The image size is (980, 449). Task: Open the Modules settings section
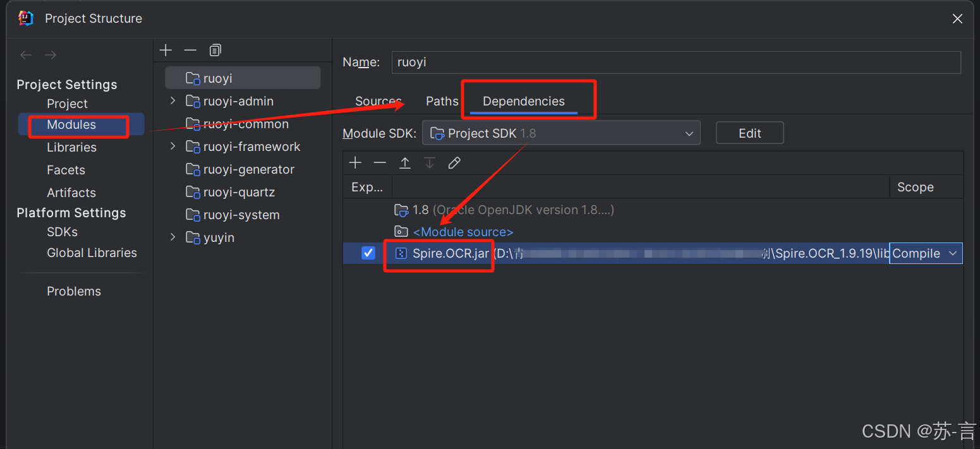click(x=71, y=124)
